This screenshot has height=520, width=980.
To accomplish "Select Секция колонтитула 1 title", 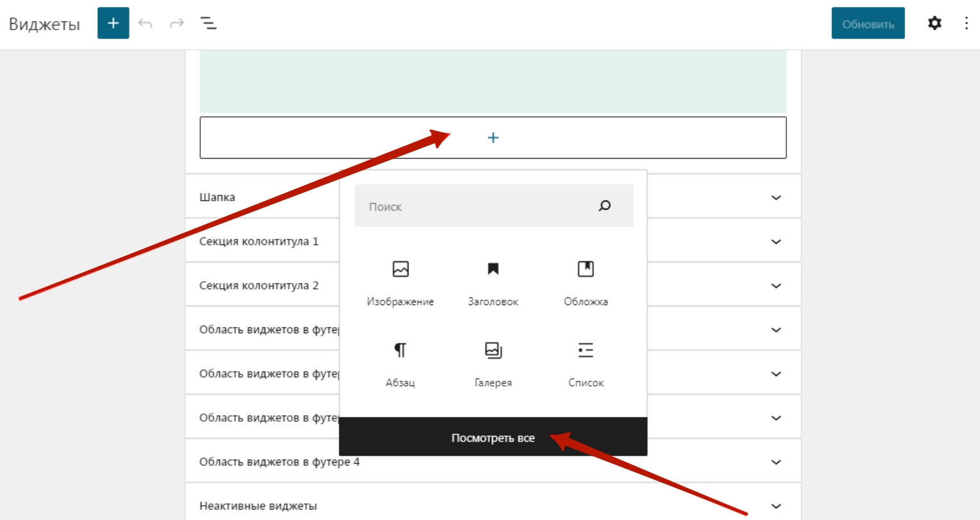I will [x=258, y=241].
